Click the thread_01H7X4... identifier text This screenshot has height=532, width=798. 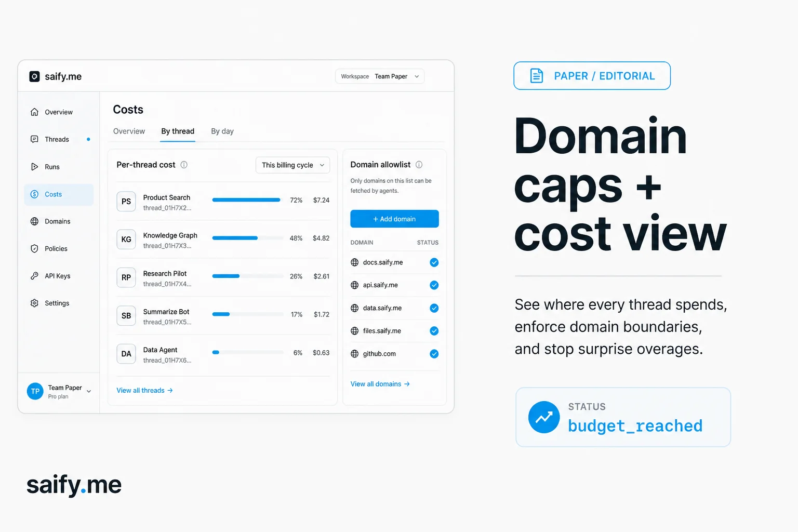click(x=167, y=284)
